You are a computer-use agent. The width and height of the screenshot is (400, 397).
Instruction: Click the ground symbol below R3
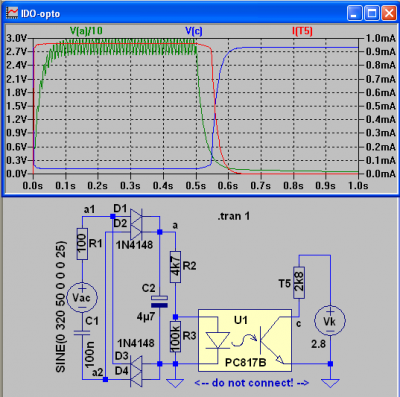click(176, 383)
